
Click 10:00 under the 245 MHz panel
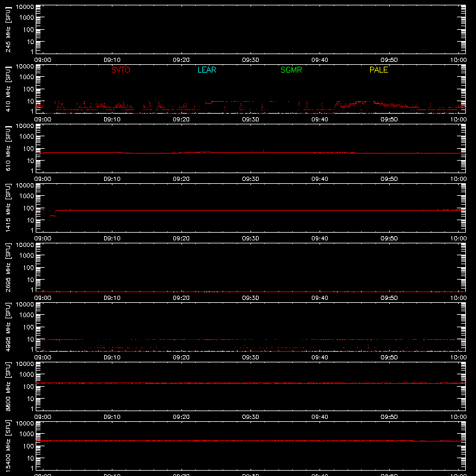(x=458, y=60)
